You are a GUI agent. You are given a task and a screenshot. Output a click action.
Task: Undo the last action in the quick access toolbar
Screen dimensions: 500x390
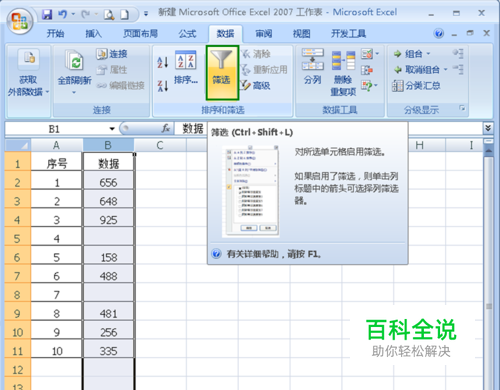point(62,14)
